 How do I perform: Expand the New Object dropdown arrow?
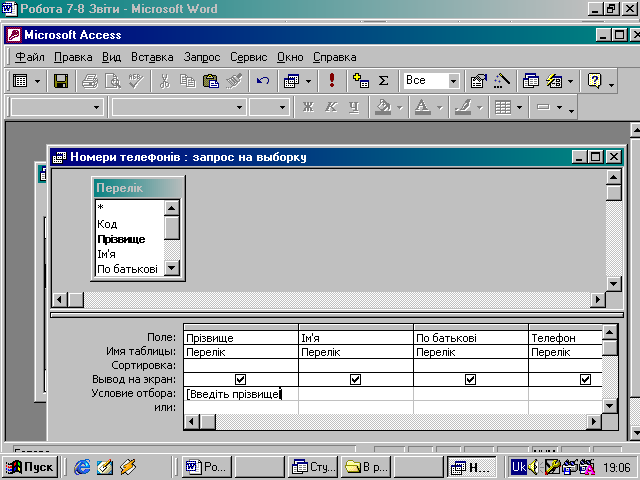click(570, 80)
